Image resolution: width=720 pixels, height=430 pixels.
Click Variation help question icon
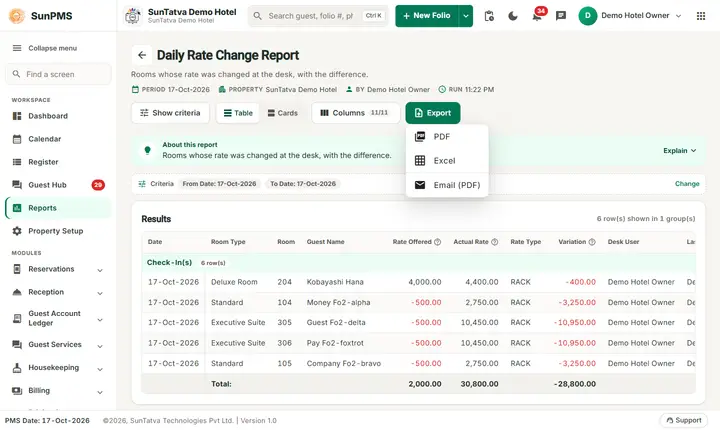tap(592, 242)
